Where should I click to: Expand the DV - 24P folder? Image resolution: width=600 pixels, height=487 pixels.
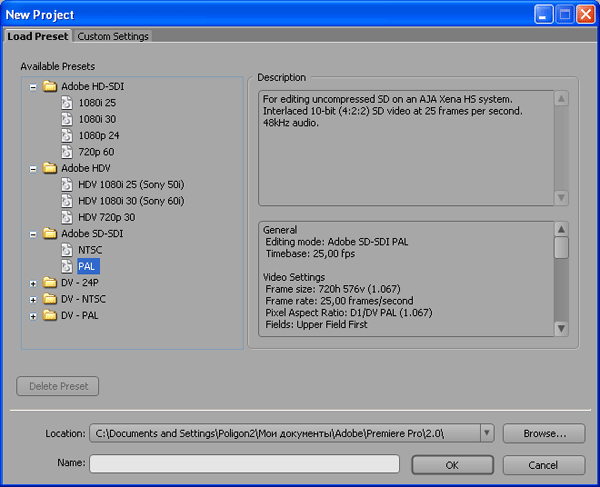(x=33, y=283)
